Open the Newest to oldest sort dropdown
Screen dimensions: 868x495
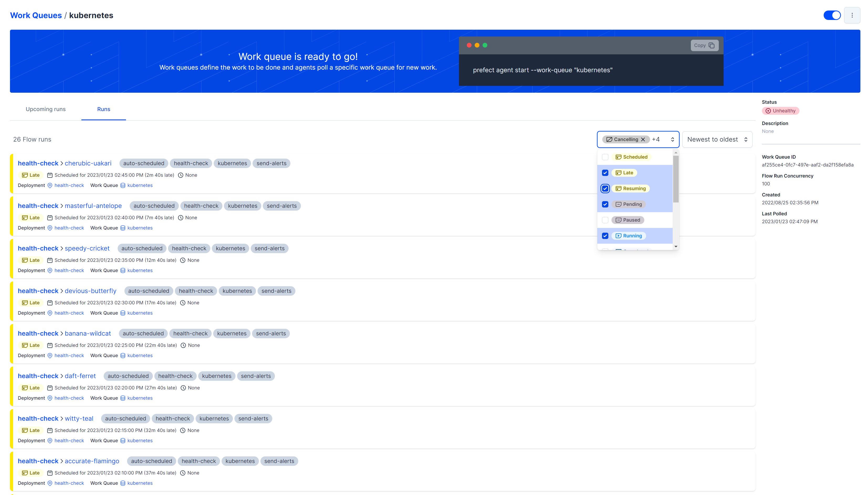717,139
